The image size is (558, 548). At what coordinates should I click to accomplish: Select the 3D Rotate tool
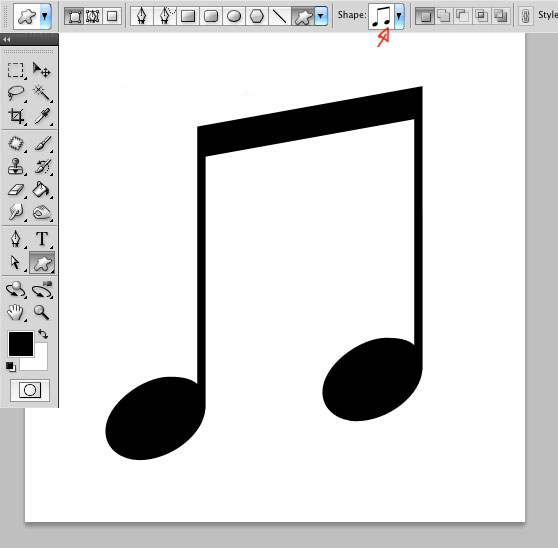pos(16,289)
